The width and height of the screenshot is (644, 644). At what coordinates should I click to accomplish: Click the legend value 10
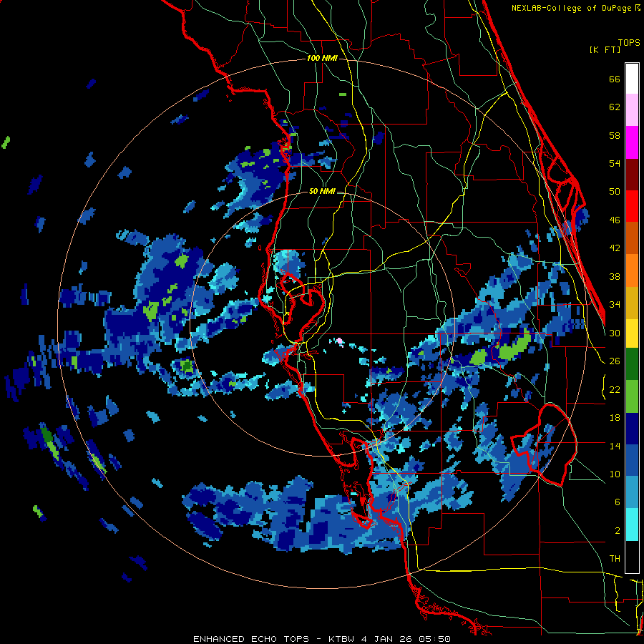point(615,474)
